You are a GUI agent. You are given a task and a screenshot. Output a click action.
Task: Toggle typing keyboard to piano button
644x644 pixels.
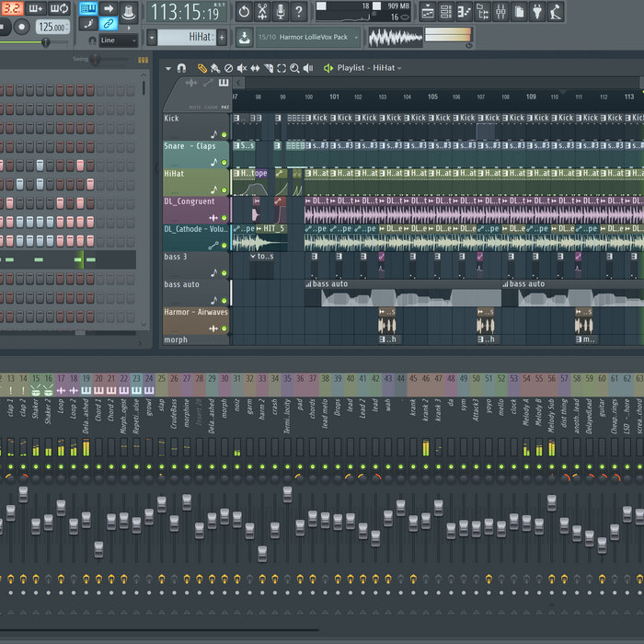point(88,8)
